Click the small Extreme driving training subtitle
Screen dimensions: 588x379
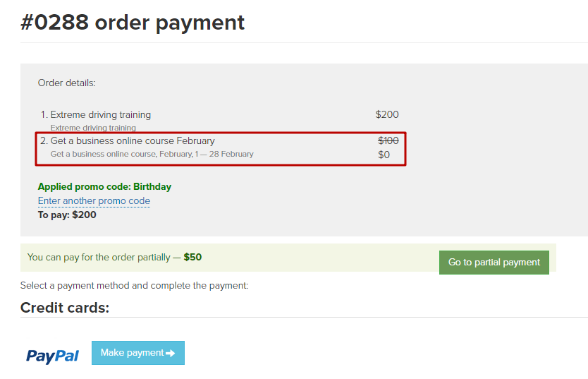pos(93,128)
